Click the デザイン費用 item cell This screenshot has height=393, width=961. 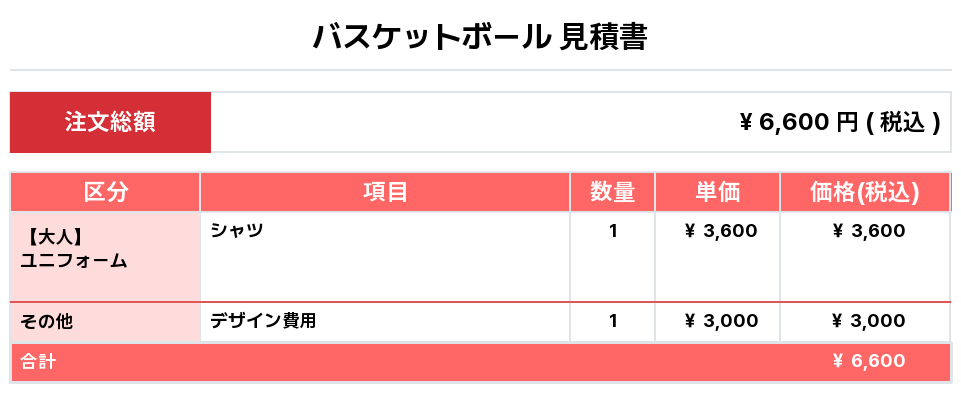pos(386,322)
